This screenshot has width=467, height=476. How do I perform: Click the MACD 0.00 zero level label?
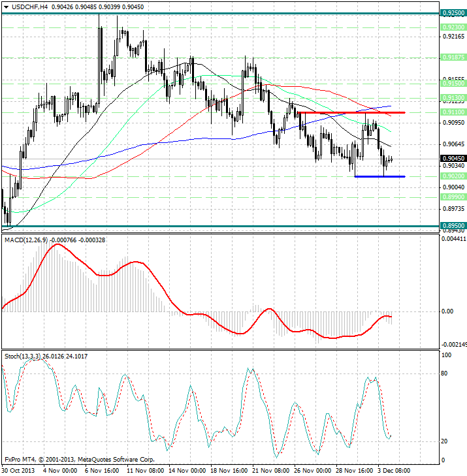click(x=446, y=311)
